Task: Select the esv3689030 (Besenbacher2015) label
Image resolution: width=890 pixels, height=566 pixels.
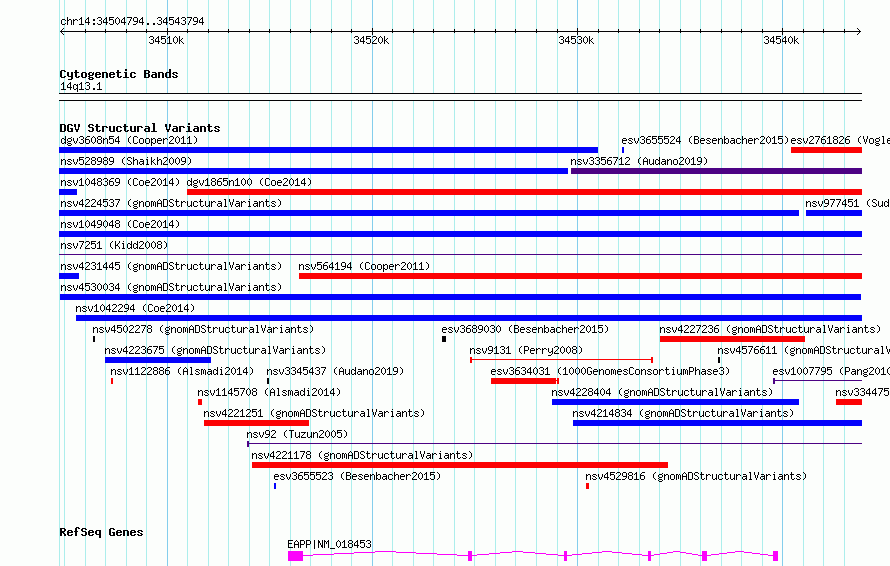Action: 525,329
